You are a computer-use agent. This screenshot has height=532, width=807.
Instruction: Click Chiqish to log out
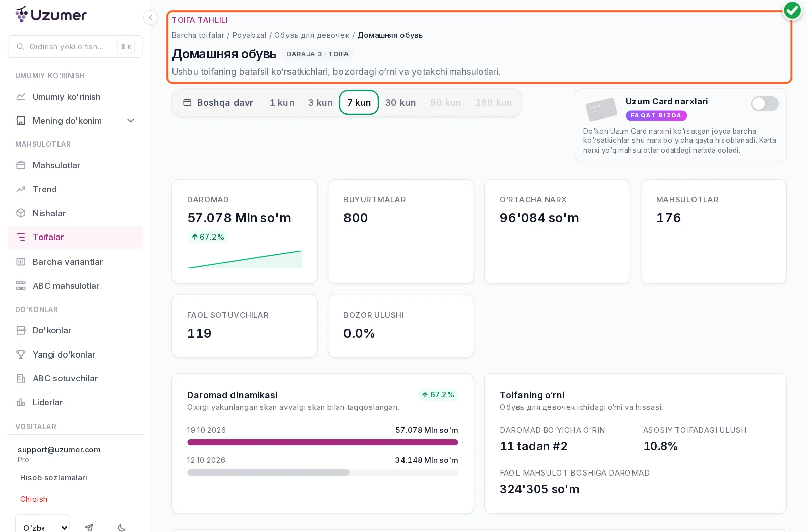[x=34, y=499]
